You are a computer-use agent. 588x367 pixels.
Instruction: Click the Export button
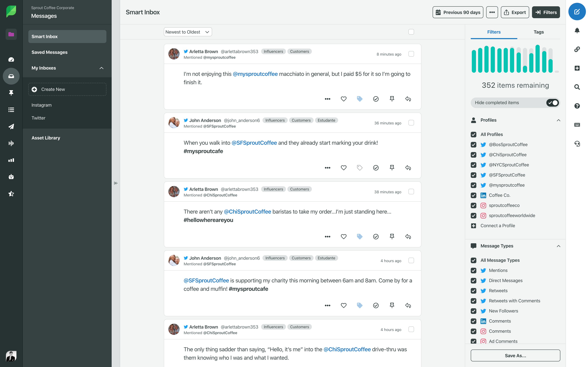point(515,12)
